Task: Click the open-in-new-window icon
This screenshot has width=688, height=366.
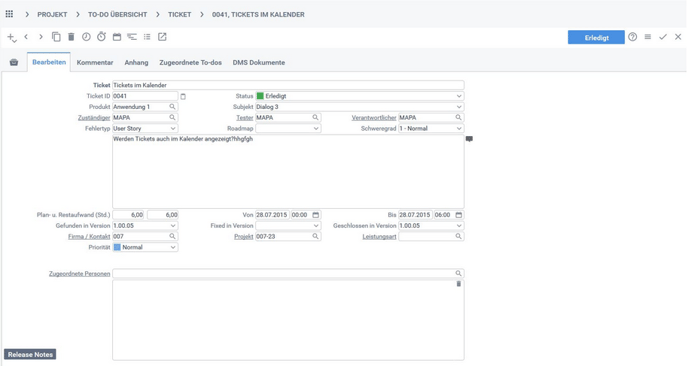Action: (x=162, y=37)
